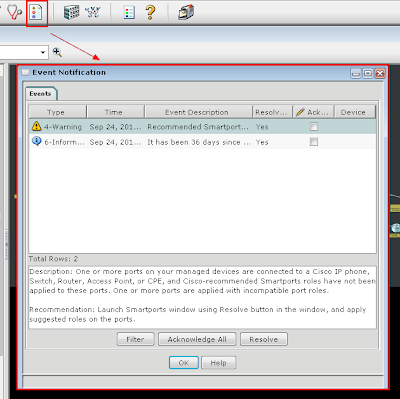This screenshot has width=400, height=399.
Task: Confirm with the OK button
Action: coord(184,363)
